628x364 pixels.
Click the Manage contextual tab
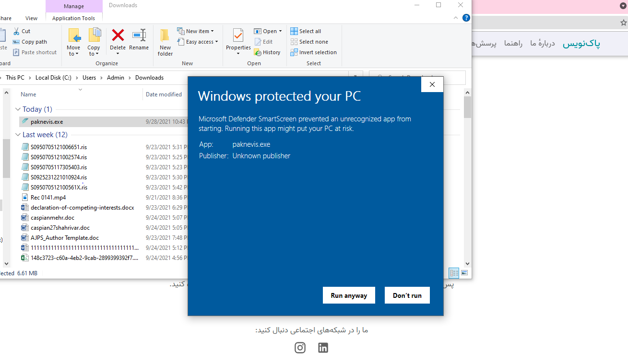[74, 6]
